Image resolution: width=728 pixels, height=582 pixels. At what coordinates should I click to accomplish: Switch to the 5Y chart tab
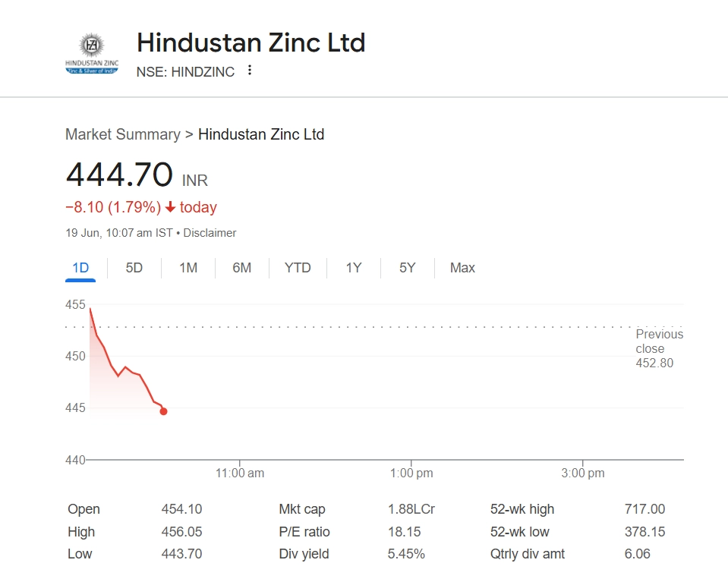coord(408,268)
